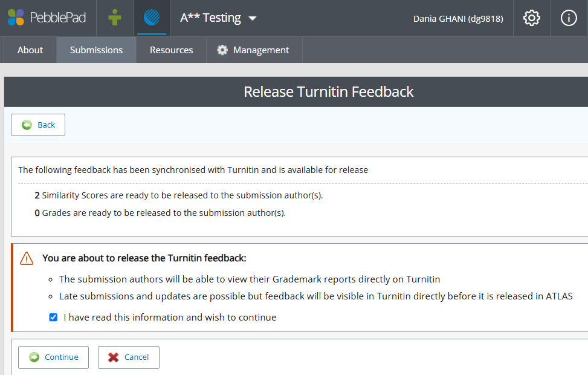This screenshot has width=588, height=375.
Task: Click the Back button
Action: pyautogui.click(x=38, y=125)
